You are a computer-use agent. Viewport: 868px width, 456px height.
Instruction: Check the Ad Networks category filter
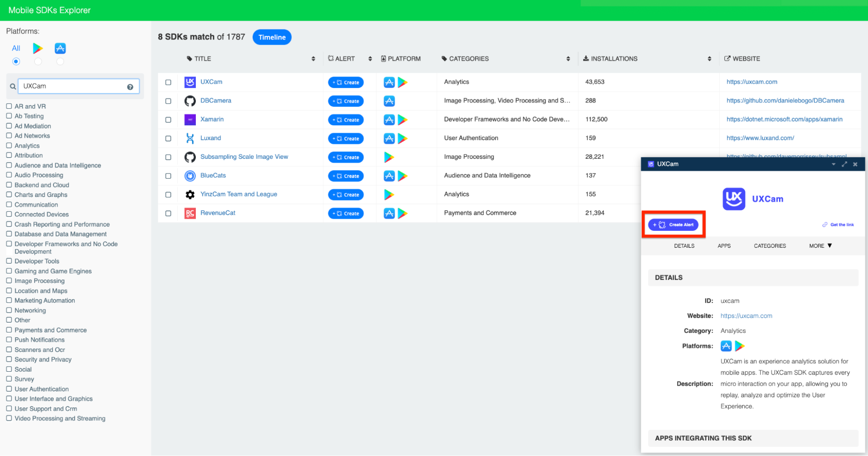9,135
